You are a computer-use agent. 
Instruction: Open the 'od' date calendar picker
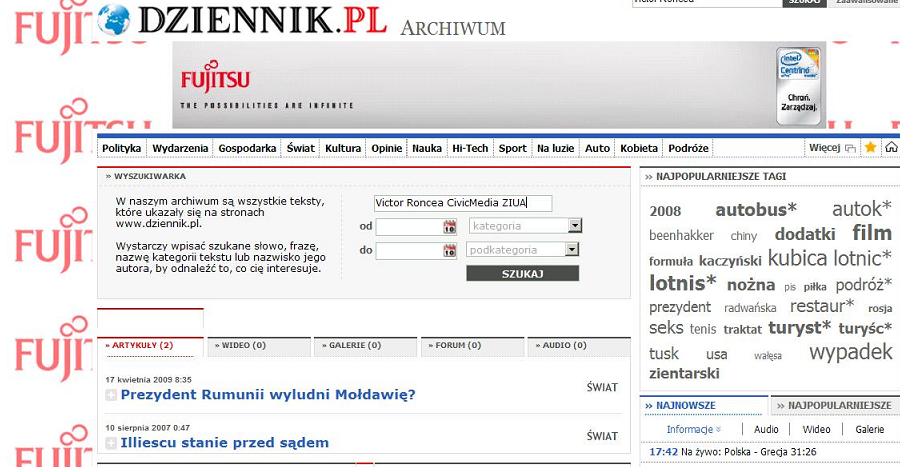tap(450, 226)
